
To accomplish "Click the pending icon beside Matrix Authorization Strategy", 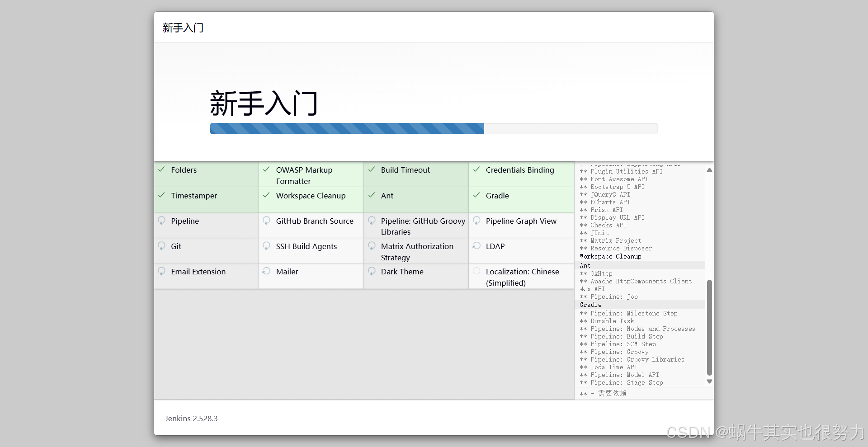I will point(371,246).
